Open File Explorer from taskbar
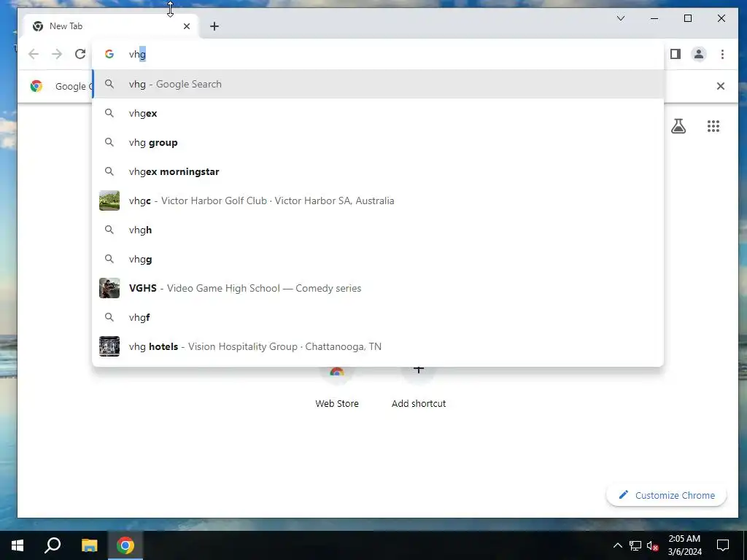This screenshot has width=747, height=560. point(89,545)
